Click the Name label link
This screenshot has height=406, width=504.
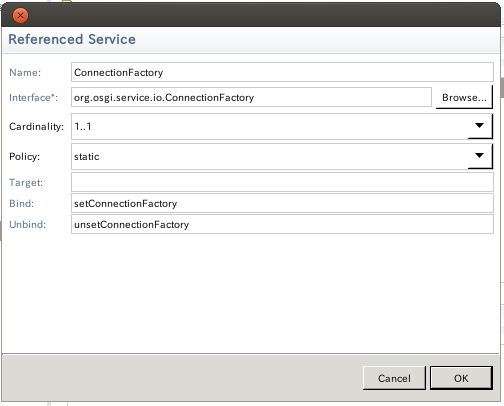(25, 72)
